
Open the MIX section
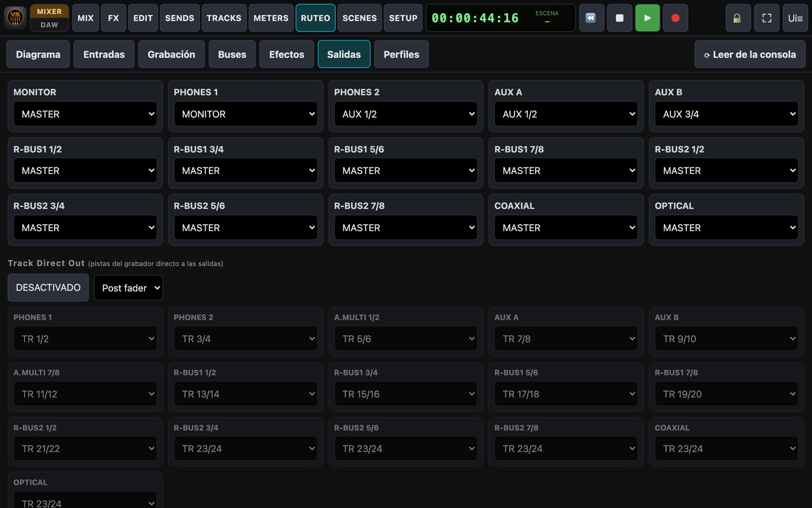point(85,18)
